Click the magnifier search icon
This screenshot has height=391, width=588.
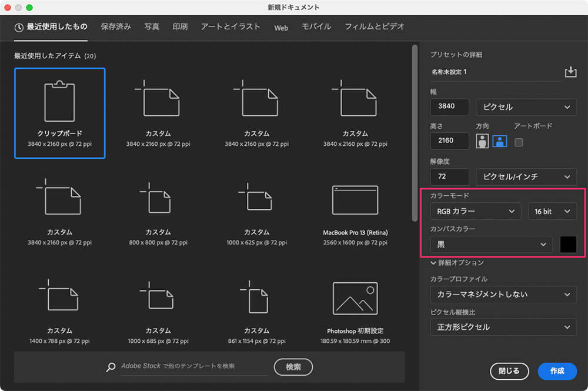[x=111, y=367]
